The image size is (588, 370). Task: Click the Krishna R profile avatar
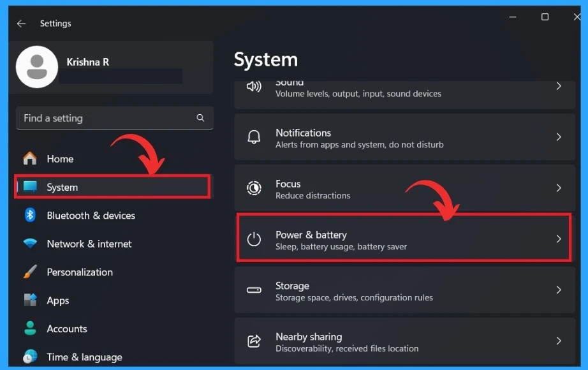[37, 67]
